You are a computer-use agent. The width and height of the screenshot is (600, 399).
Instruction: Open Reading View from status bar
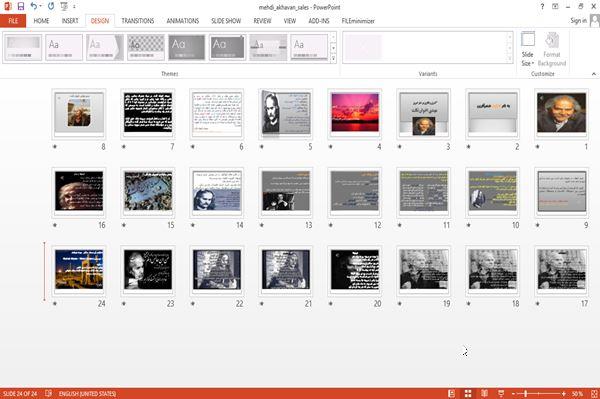tap(484, 393)
